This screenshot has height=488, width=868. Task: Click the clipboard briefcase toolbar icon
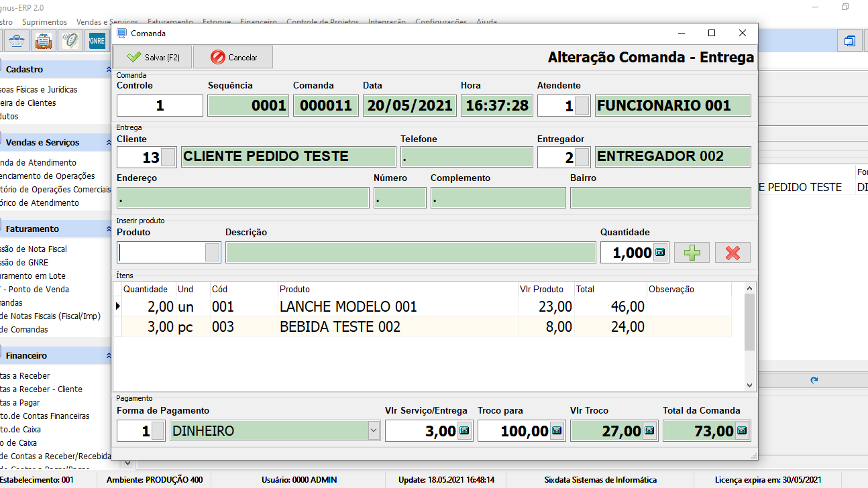click(x=44, y=41)
